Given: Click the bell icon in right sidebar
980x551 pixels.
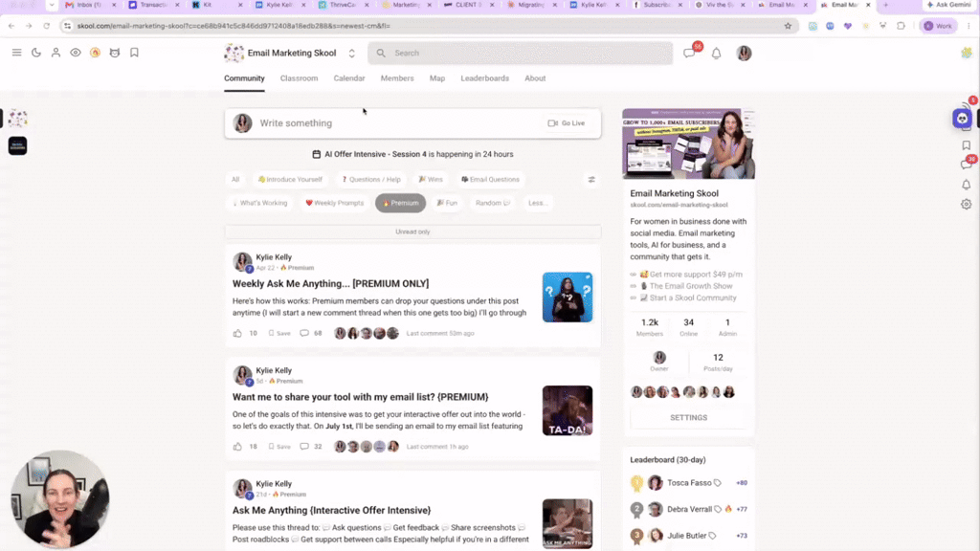Looking at the screenshot, I should [x=967, y=185].
